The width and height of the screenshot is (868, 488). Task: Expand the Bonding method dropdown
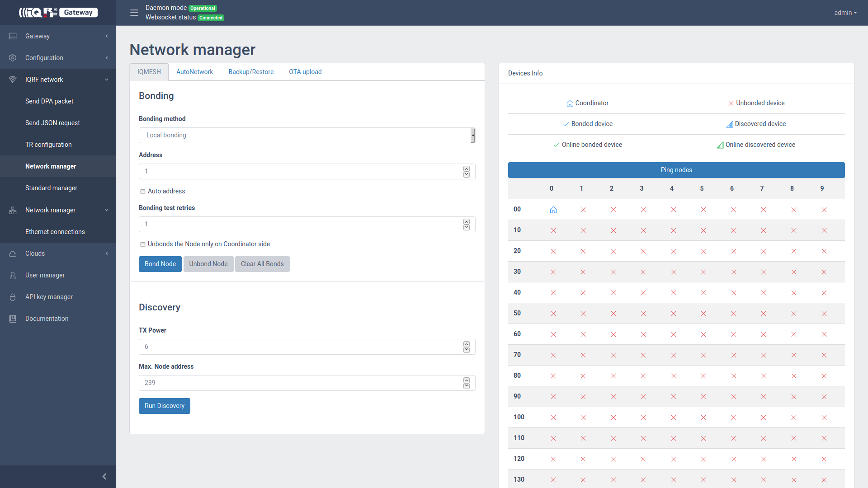point(472,135)
